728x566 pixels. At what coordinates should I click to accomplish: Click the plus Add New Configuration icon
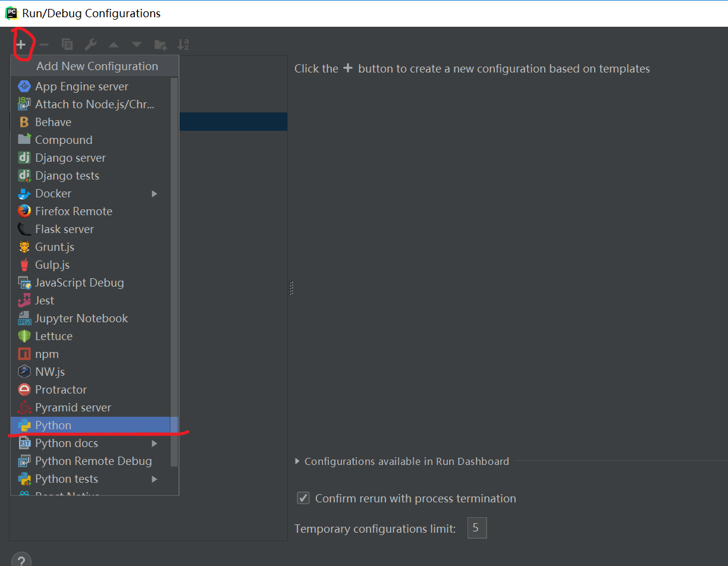(x=21, y=45)
